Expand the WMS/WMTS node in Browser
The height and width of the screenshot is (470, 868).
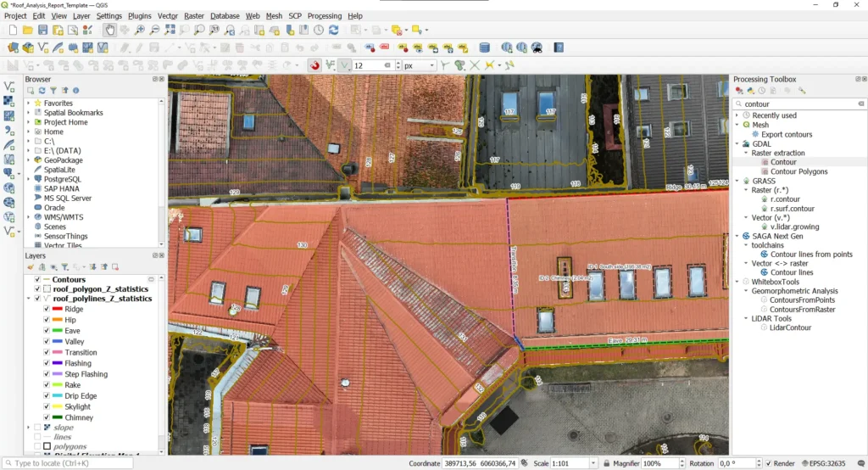tap(28, 217)
